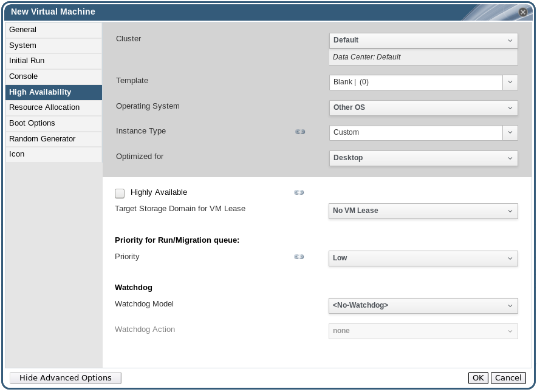Open the Operating System dropdown

pyautogui.click(x=423, y=107)
